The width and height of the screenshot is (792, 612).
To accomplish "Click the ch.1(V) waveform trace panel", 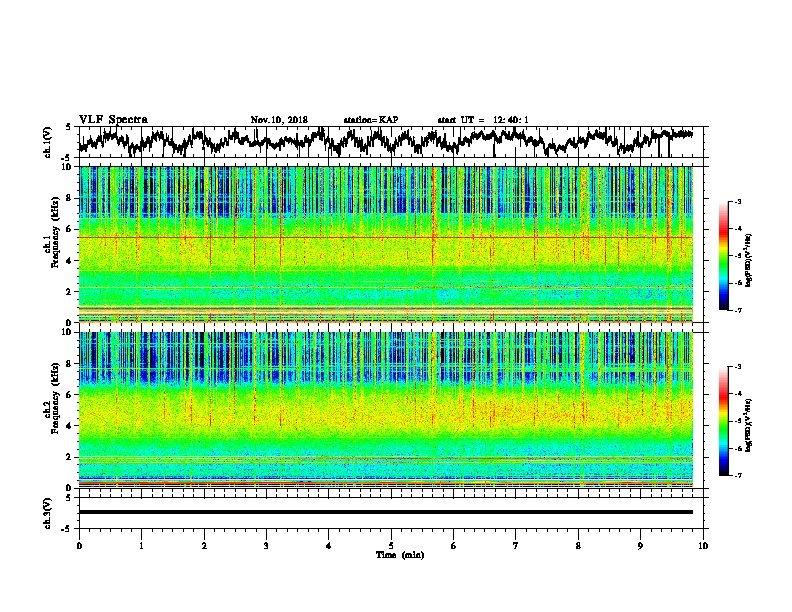I will click(x=391, y=142).
